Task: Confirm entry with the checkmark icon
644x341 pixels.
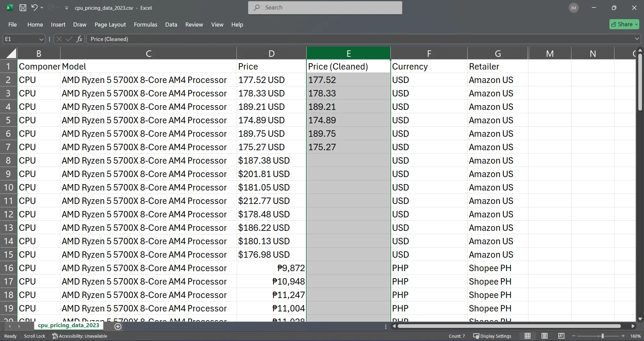Action: tap(69, 39)
